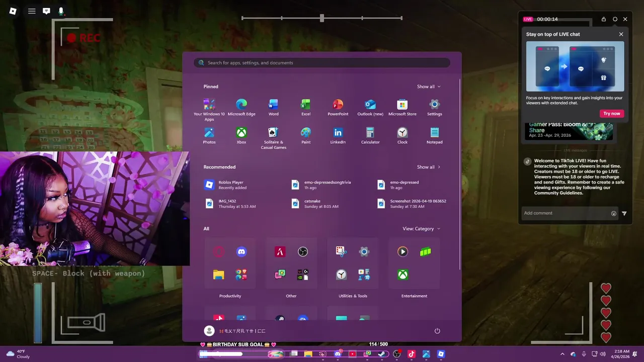Open Your Windows 10 Apps pinned folder
The image size is (644, 362).
[209, 110]
